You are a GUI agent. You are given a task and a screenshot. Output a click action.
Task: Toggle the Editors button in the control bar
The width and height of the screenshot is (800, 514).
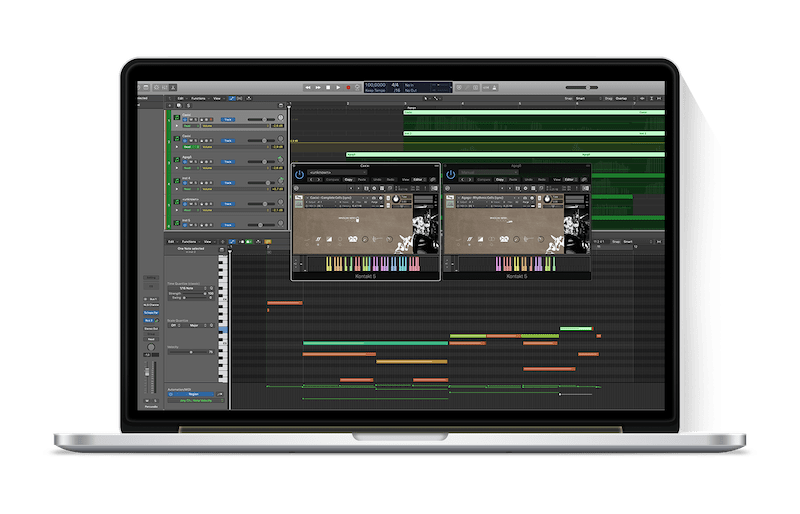[173, 88]
